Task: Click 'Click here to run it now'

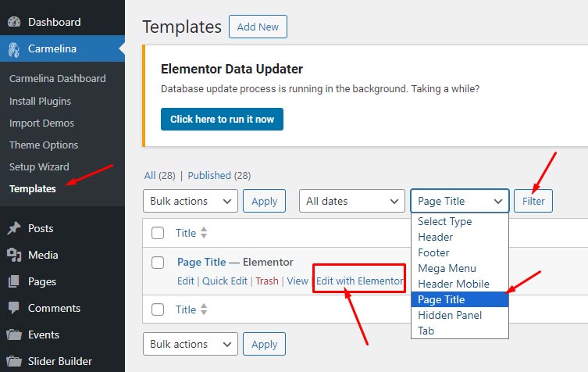Action: (x=222, y=120)
